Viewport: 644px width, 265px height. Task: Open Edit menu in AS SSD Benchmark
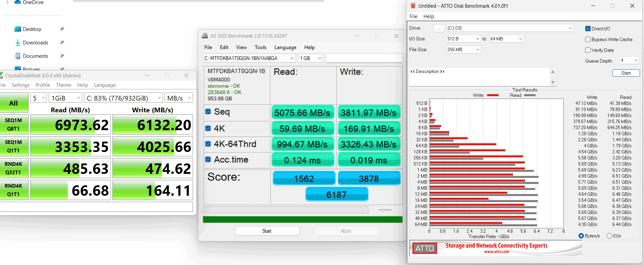pos(224,47)
